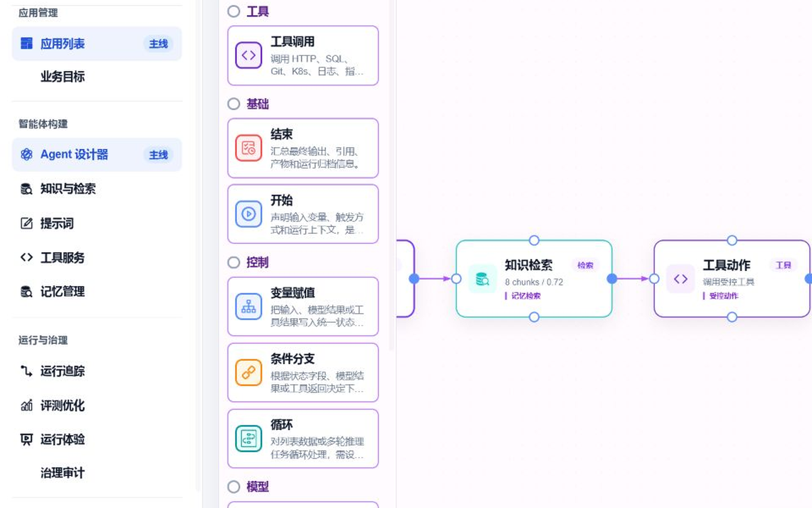
Task: Toggle the 基础 category radio circle
Action: (x=233, y=104)
